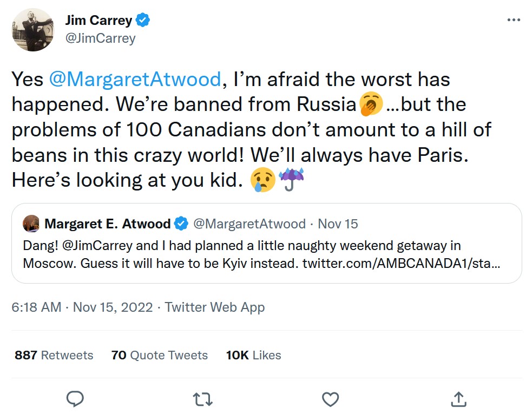Open the three-dot more options menu
The height and width of the screenshot is (420, 526).
(512, 20)
